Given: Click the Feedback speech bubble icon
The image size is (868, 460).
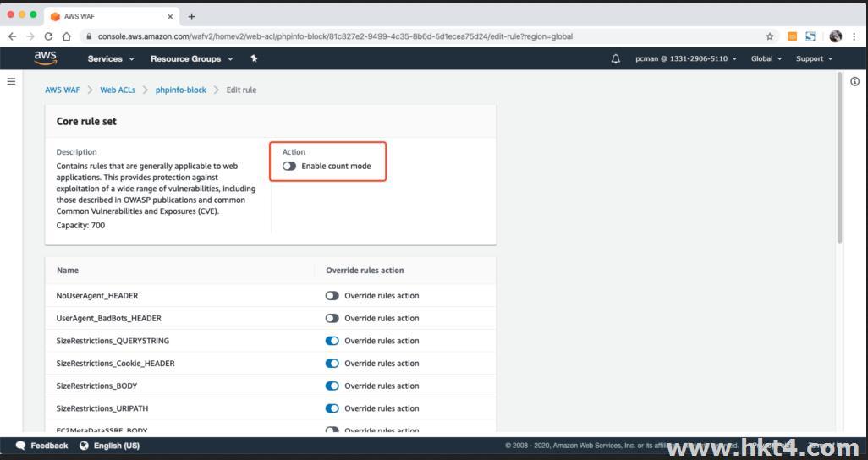Looking at the screenshot, I should (20, 446).
